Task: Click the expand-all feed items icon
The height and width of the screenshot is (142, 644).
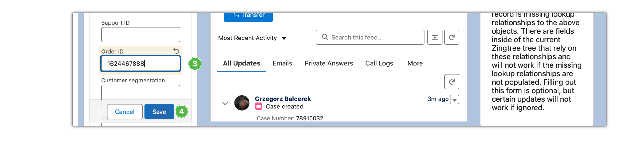Action: point(435,37)
